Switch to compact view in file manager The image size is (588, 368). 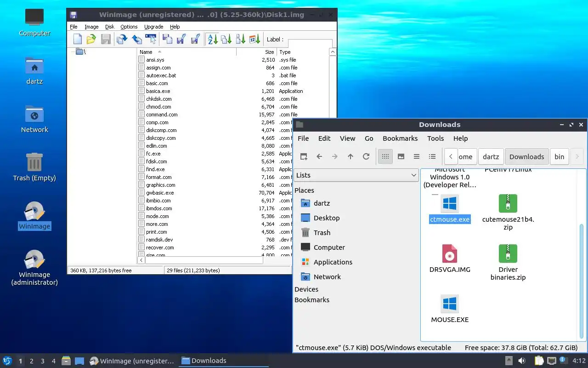[x=417, y=156]
